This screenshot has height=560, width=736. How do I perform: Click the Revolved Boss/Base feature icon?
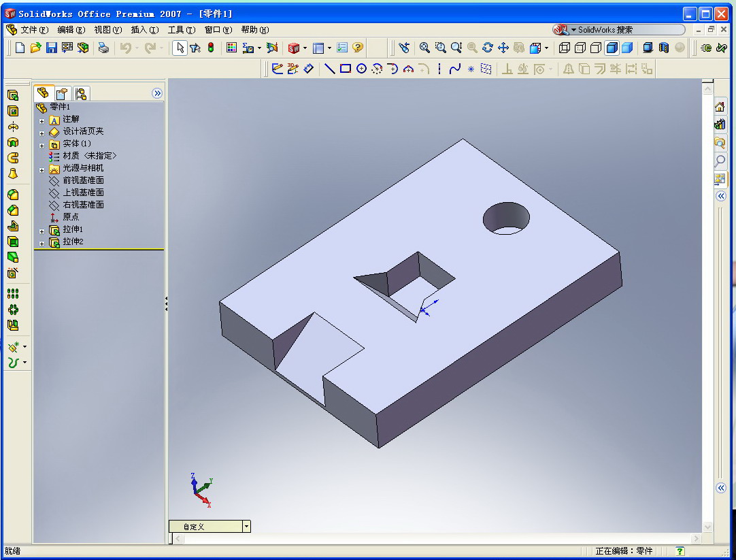click(x=13, y=127)
